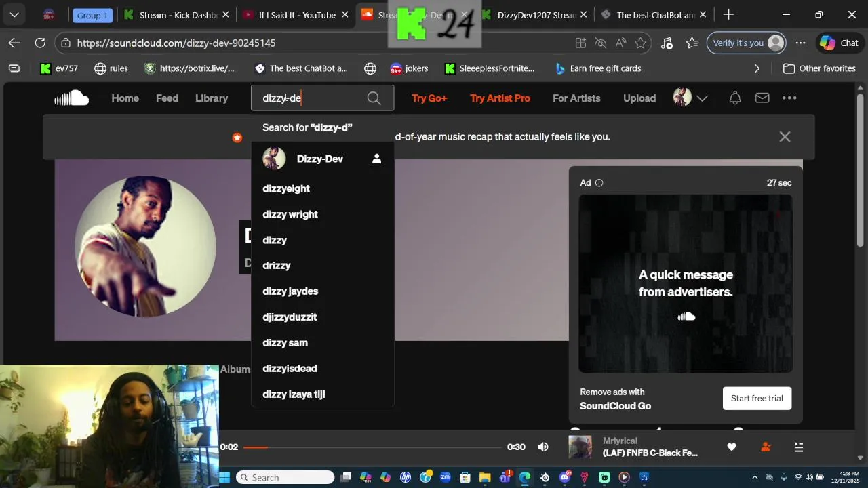Open the browser favorites list icon
Screen dimensions: 868x488
tap(692, 43)
